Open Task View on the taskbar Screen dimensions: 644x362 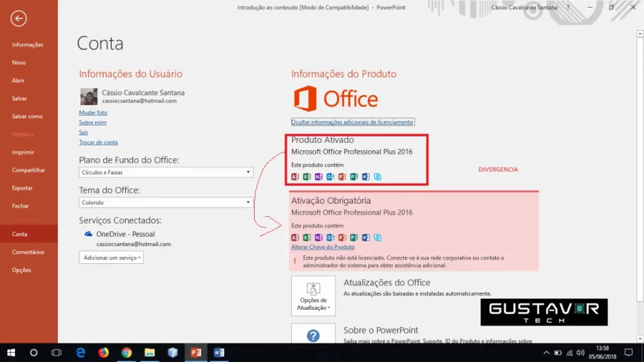[x=56, y=353]
